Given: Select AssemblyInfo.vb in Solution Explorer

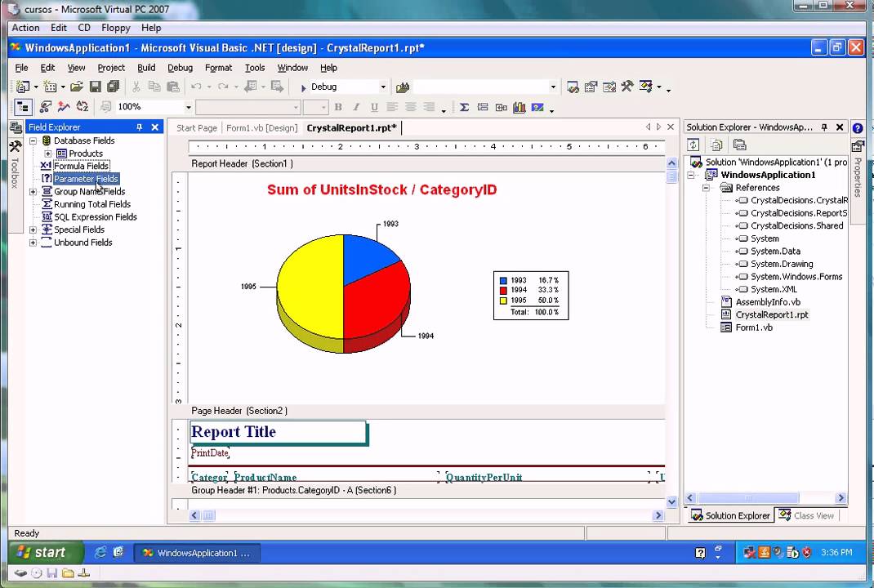Looking at the screenshot, I should click(768, 302).
